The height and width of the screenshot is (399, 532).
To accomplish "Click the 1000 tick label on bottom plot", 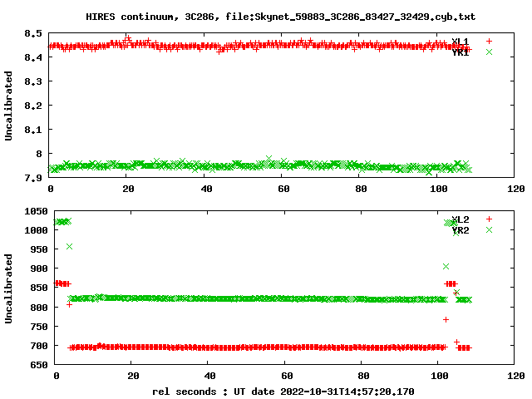I will tap(36, 230).
